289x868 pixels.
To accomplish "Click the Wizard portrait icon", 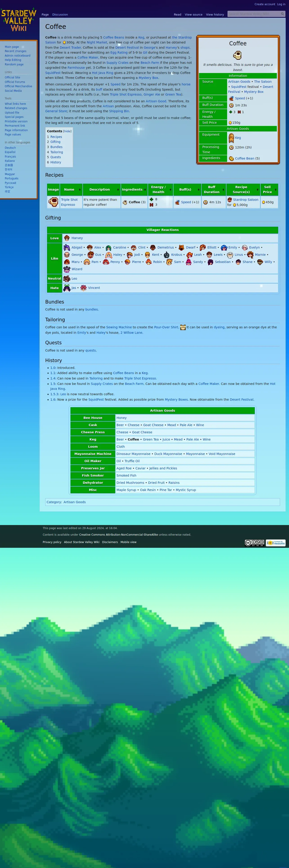I will click(x=67, y=269).
